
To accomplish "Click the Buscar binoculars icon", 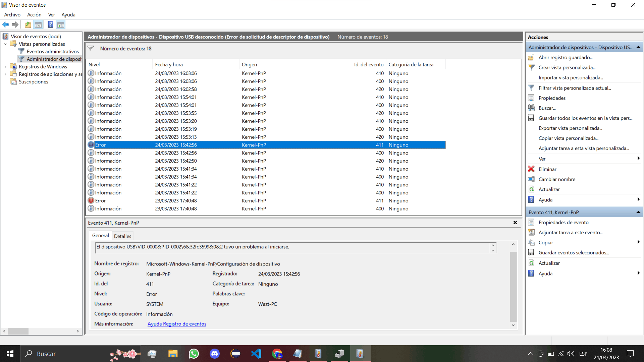I will click(x=531, y=108).
